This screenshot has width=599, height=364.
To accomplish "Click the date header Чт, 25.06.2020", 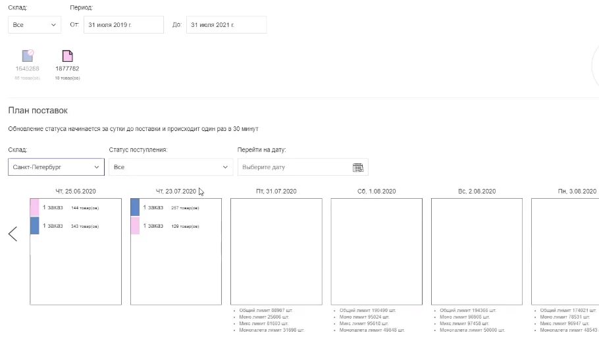I will coord(76,191).
